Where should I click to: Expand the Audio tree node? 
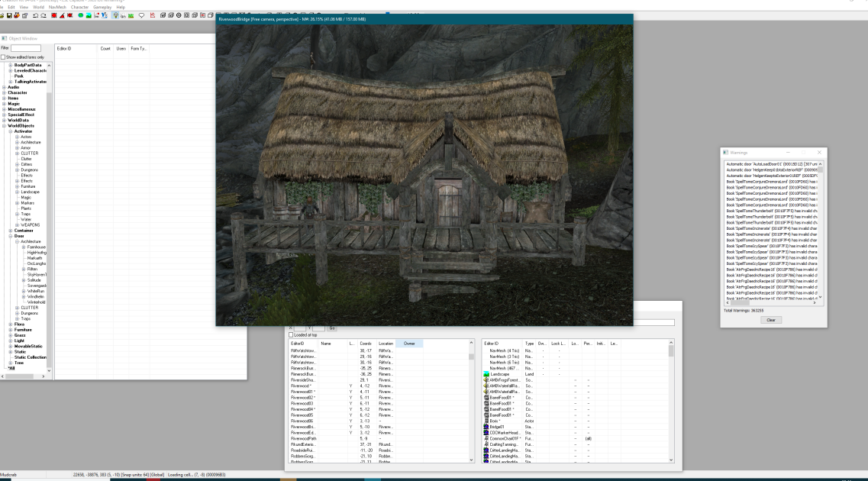click(x=4, y=87)
